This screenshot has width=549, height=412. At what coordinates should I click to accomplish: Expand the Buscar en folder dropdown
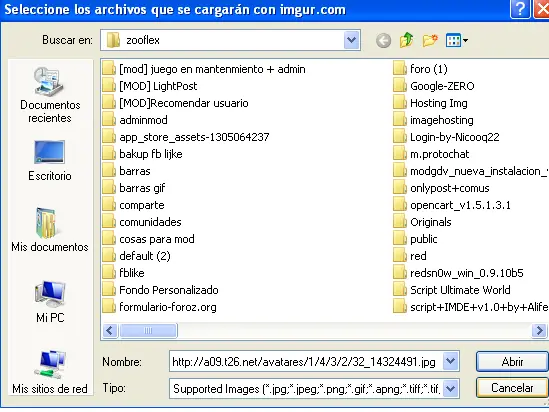click(352, 40)
